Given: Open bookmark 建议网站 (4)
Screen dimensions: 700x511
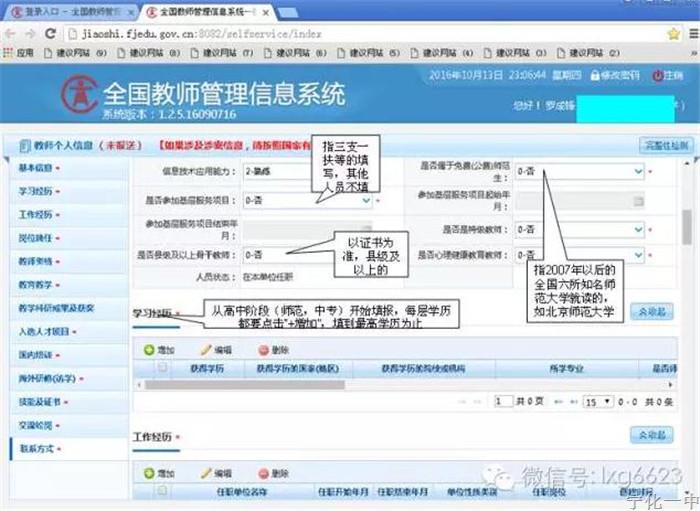Looking at the screenshot, I should [x=442, y=53].
